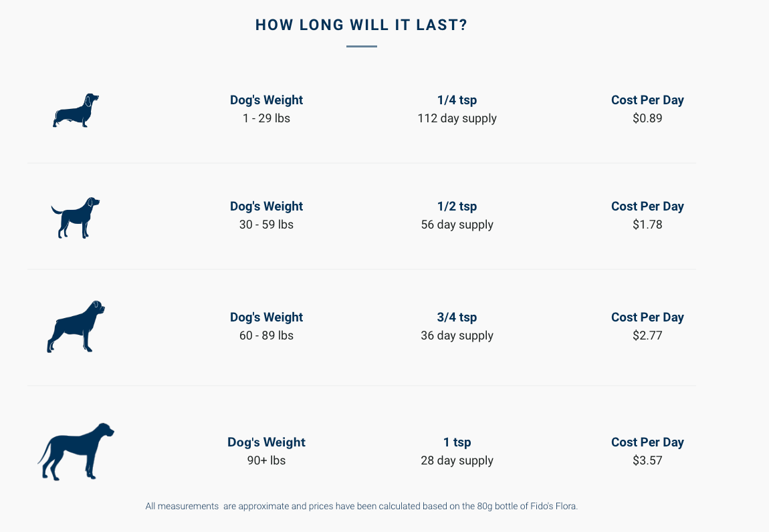The image size is (769, 532).
Task: Click the $3.57 cost per day
Action: 647,460
